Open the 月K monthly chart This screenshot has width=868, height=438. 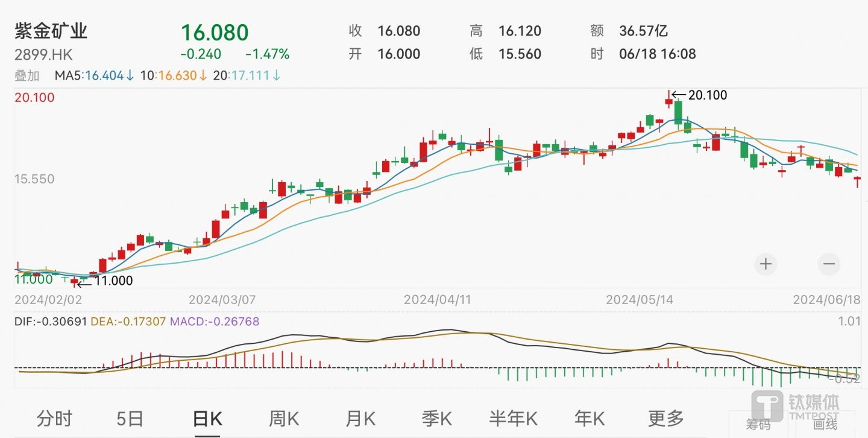[360, 418]
